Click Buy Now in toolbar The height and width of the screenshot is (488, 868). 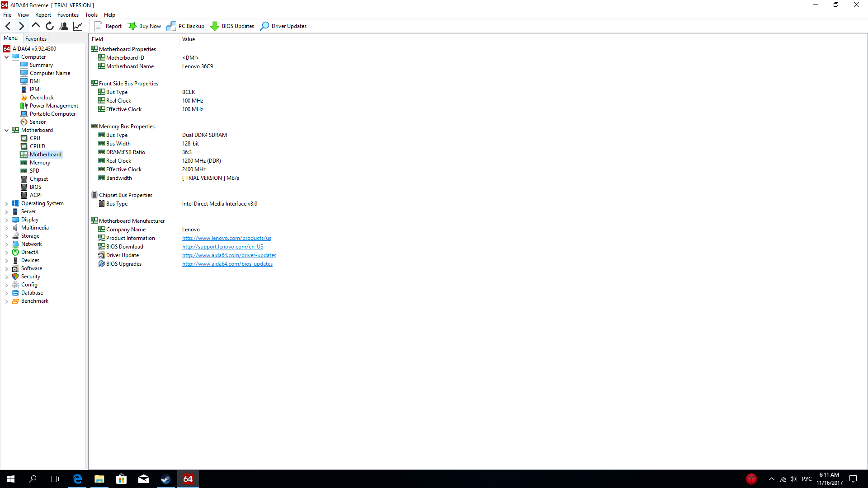pos(144,26)
